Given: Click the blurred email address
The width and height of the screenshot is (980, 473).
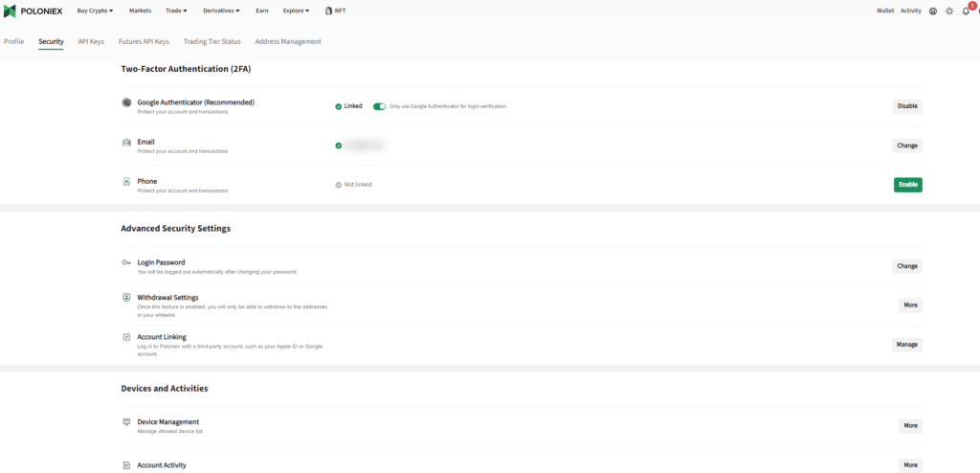Looking at the screenshot, I should (365, 146).
